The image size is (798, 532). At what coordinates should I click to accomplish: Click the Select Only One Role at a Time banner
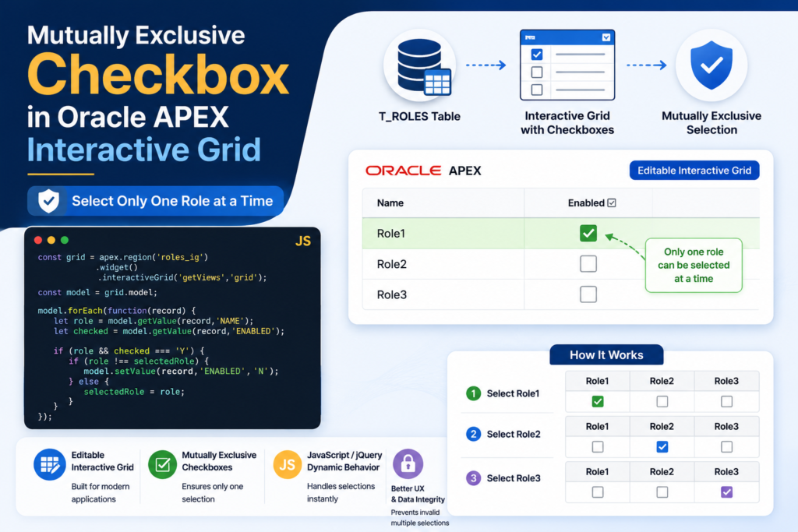(x=155, y=201)
